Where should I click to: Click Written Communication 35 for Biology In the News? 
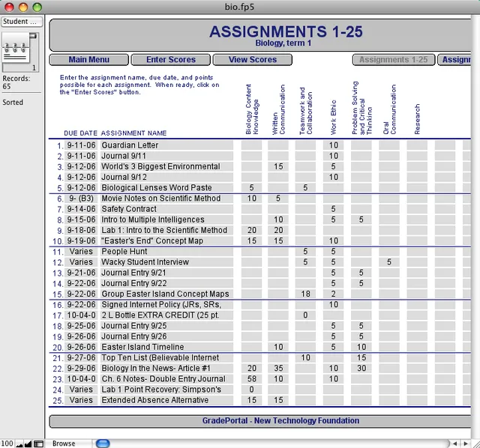278,368
